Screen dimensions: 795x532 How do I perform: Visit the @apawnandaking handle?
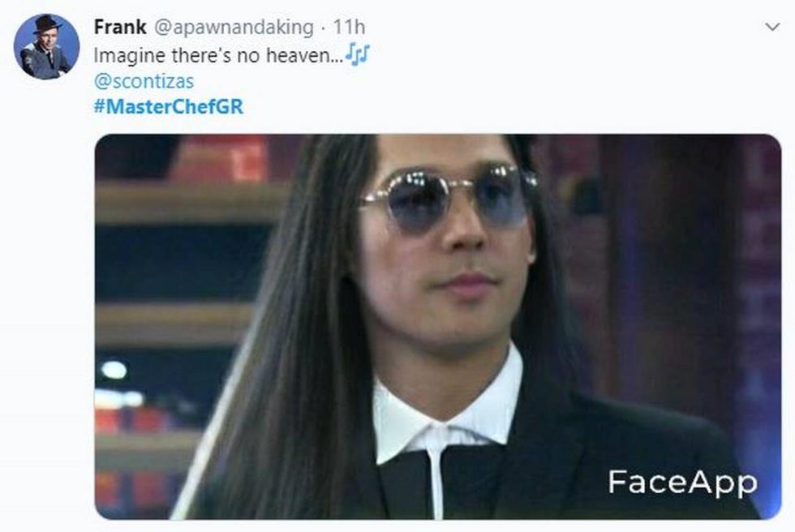234,28
